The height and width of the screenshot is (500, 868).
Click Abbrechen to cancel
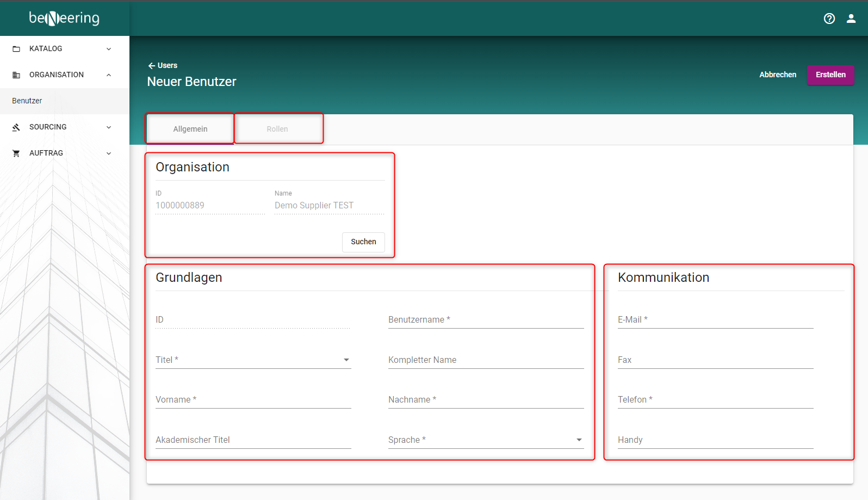[778, 75]
